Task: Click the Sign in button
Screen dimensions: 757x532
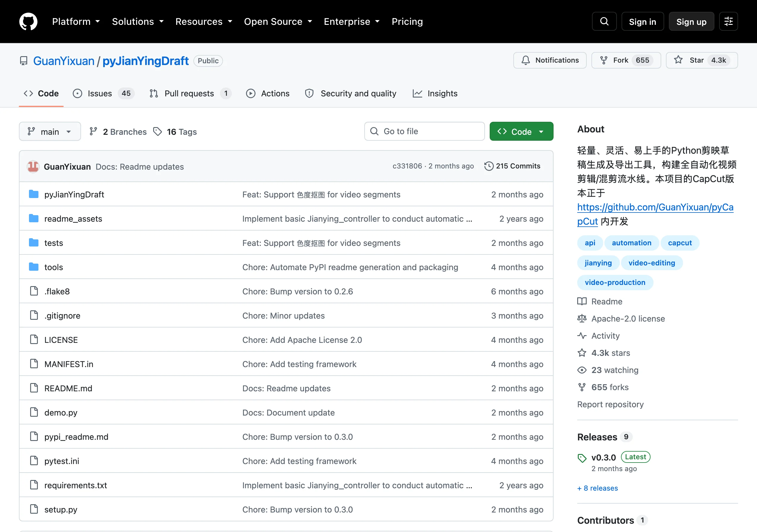Action: point(642,21)
